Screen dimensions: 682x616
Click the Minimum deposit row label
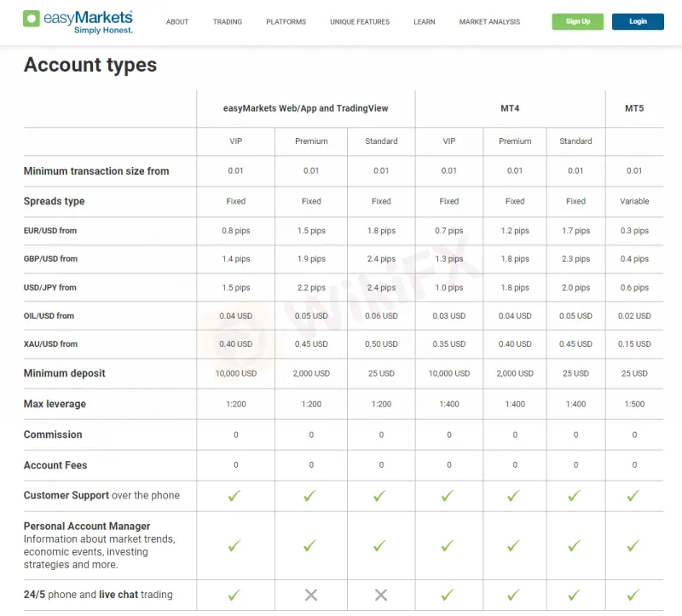pyautogui.click(x=65, y=373)
